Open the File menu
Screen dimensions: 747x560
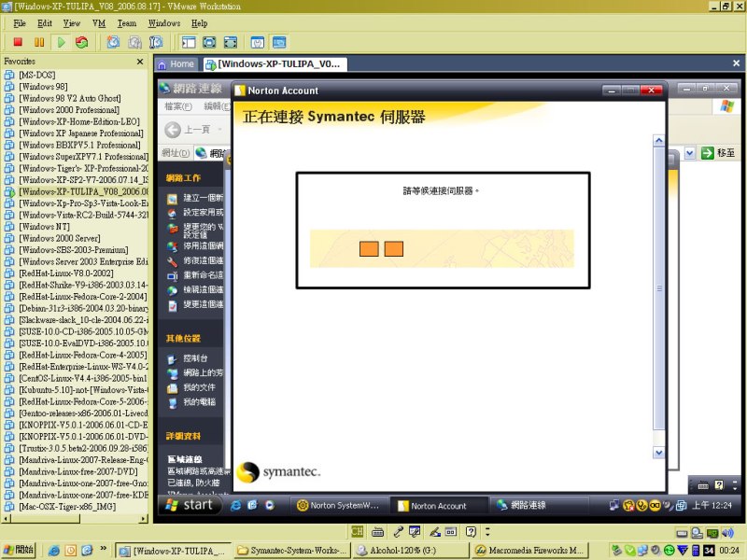(20, 23)
